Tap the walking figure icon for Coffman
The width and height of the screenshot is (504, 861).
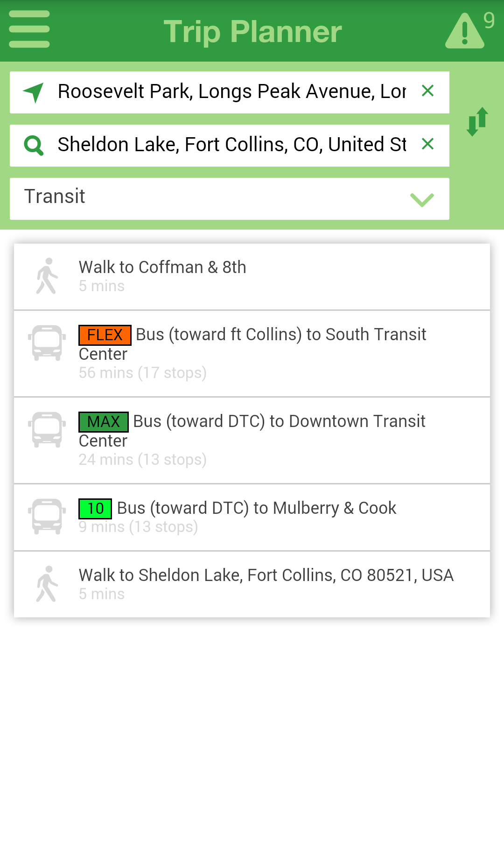(47, 276)
